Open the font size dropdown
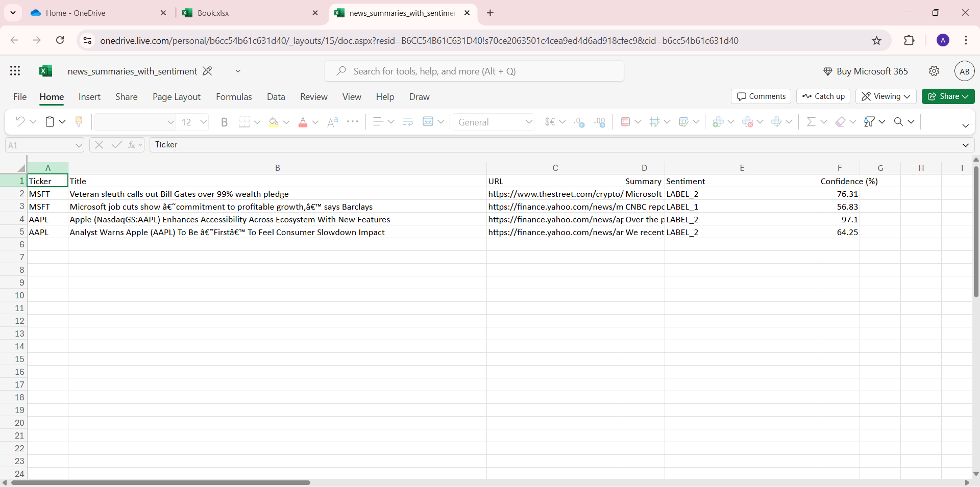The width and height of the screenshot is (980, 487). point(204,122)
